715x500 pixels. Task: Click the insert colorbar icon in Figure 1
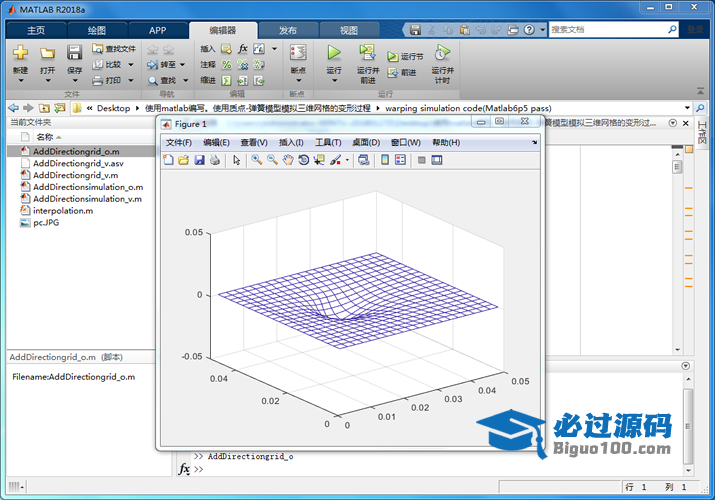(385, 160)
